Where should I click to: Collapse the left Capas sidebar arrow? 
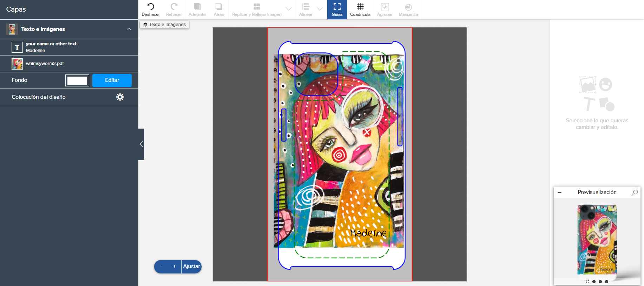pos(142,144)
